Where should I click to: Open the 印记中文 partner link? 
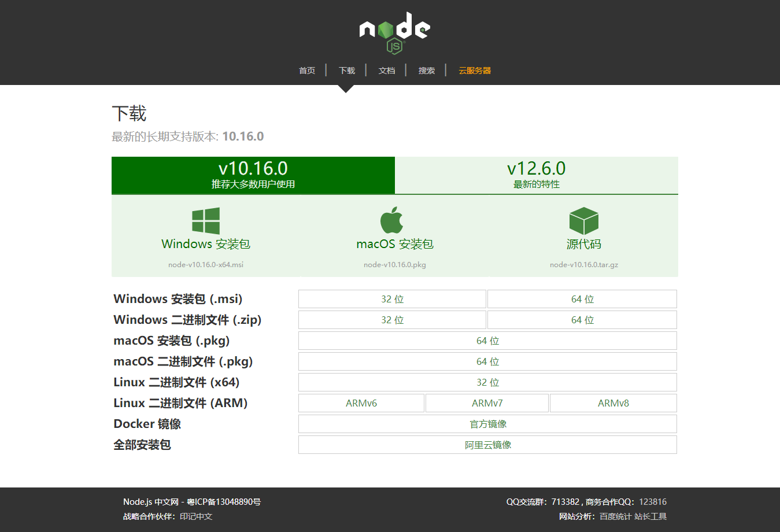click(196, 516)
